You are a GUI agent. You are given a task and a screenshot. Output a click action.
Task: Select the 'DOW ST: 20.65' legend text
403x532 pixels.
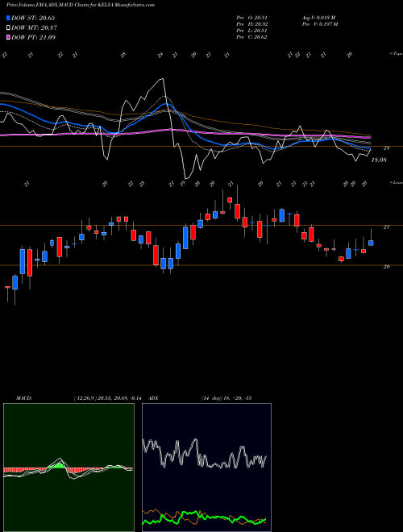pyautogui.click(x=33, y=18)
